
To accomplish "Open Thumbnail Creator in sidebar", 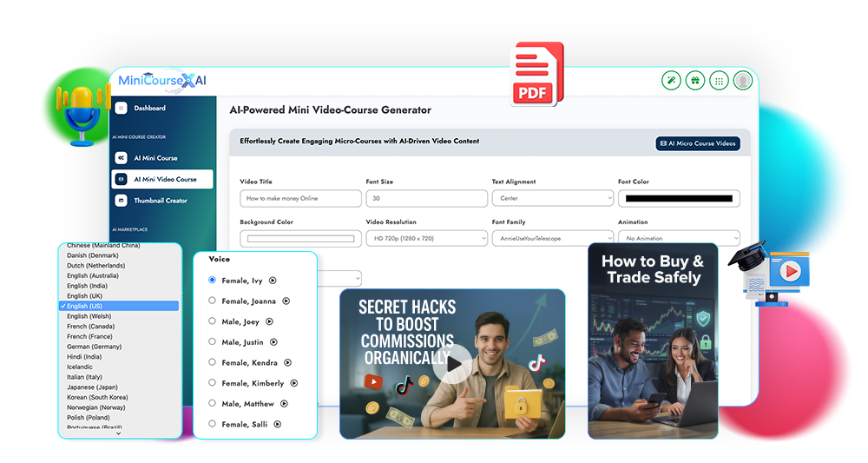I will [x=161, y=201].
